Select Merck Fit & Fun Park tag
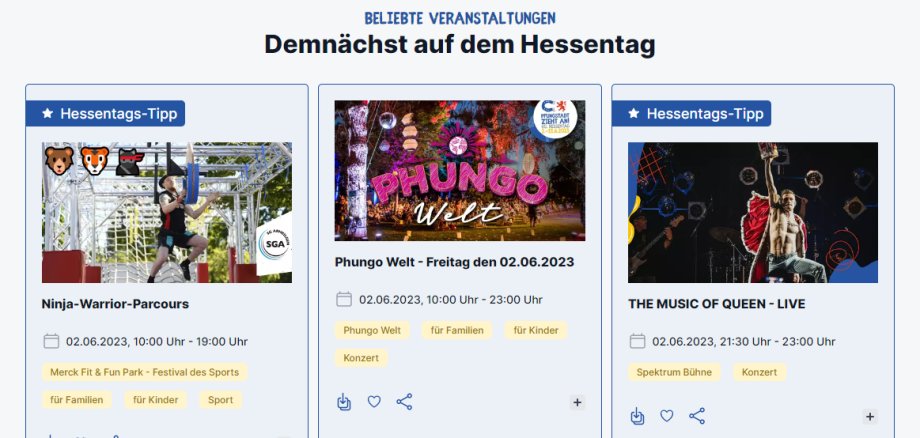 pyautogui.click(x=144, y=372)
